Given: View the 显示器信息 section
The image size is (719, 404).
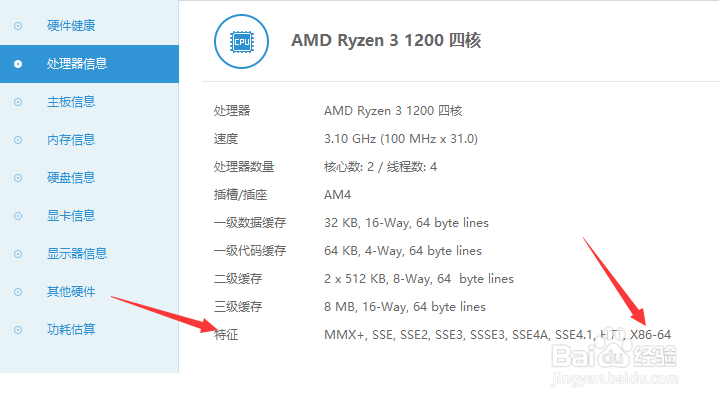Looking at the screenshot, I should point(77,253).
